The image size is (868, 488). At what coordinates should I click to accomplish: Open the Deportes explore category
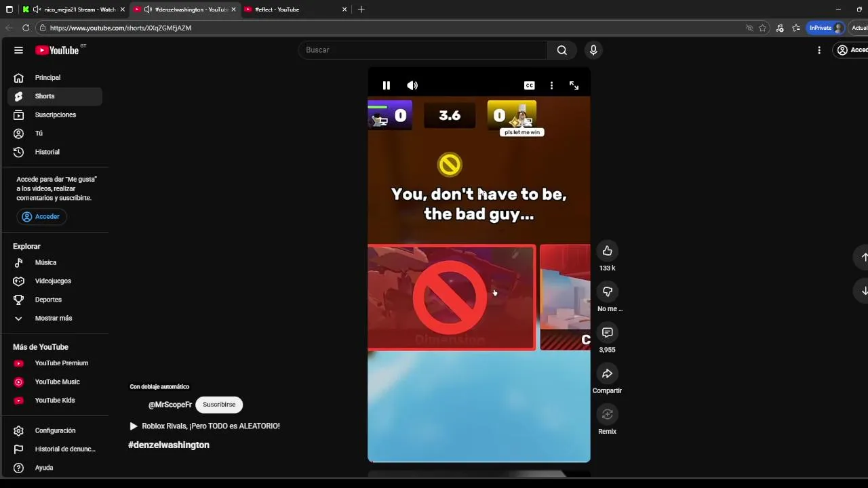tap(55, 300)
